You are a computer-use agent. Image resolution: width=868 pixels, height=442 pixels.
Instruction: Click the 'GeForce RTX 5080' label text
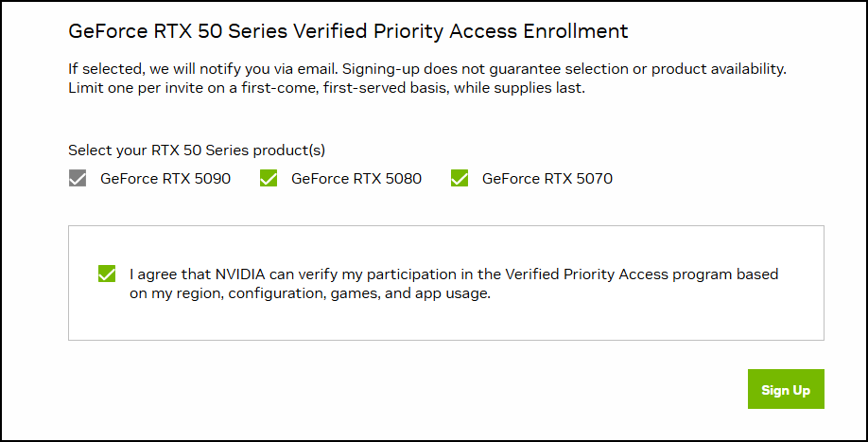pyautogui.click(x=356, y=178)
